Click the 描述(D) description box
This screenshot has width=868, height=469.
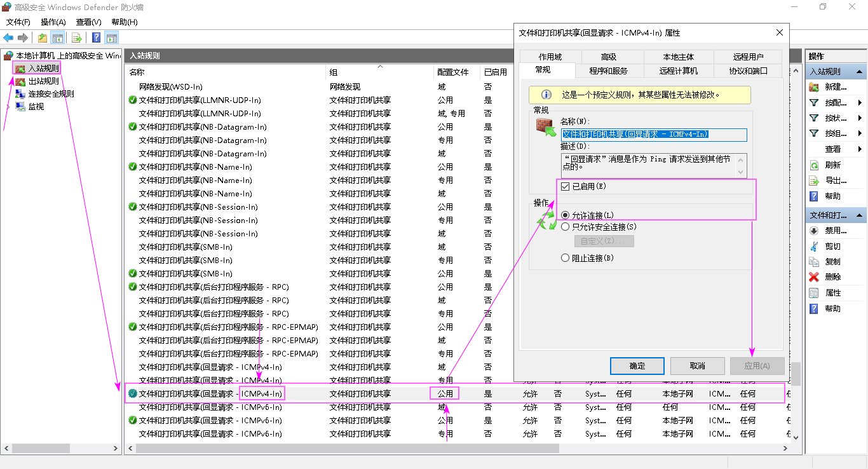click(654, 165)
